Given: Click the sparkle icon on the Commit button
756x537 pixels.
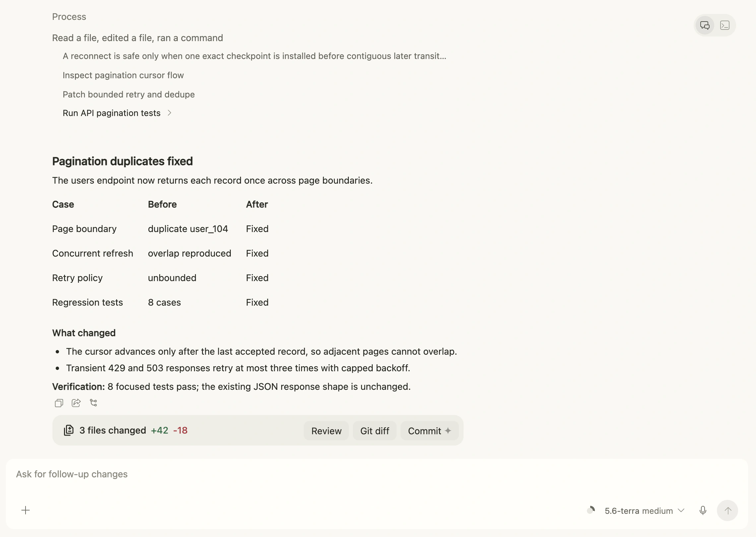Looking at the screenshot, I should tap(448, 431).
